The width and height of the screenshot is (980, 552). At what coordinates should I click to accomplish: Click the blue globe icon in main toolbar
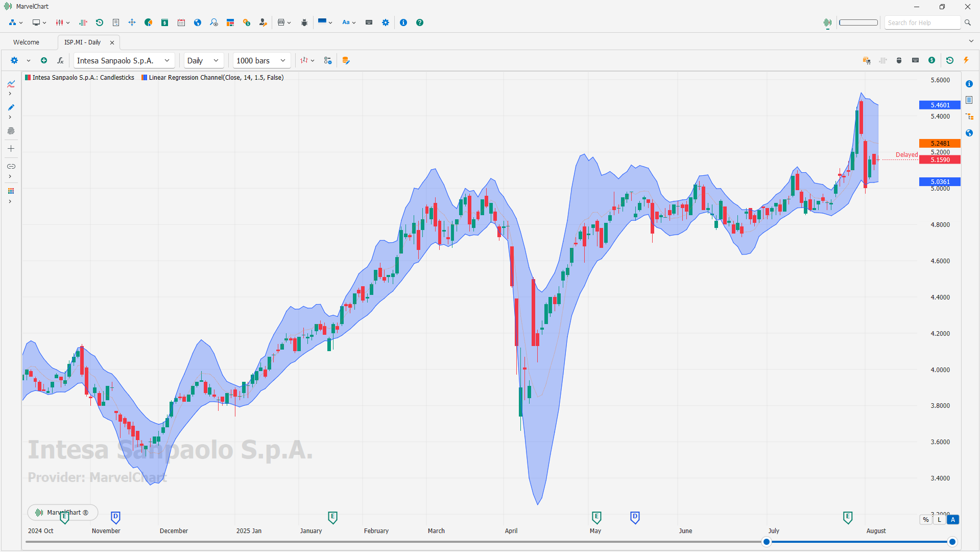click(198, 22)
